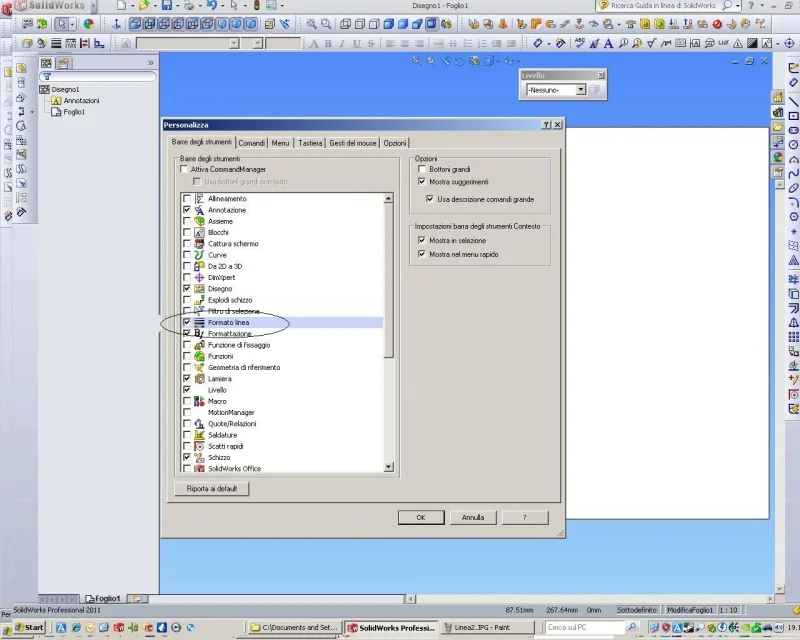Image resolution: width=800 pixels, height=640 pixels.
Task: Click the Spell Check ABC icon
Action: pyautogui.click(x=579, y=43)
